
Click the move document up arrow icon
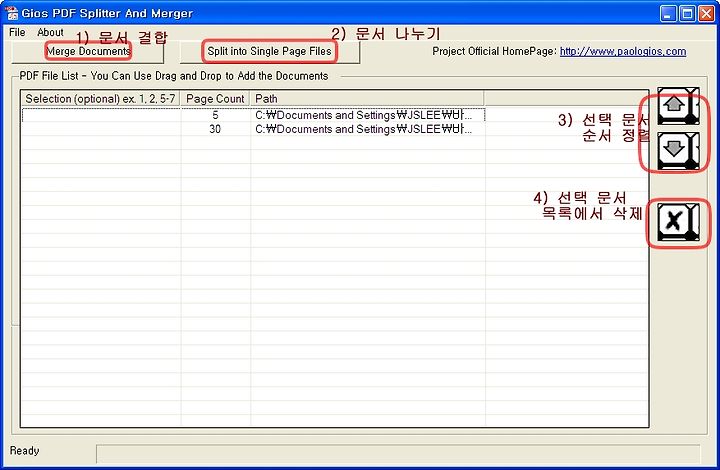tap(678, 106)
